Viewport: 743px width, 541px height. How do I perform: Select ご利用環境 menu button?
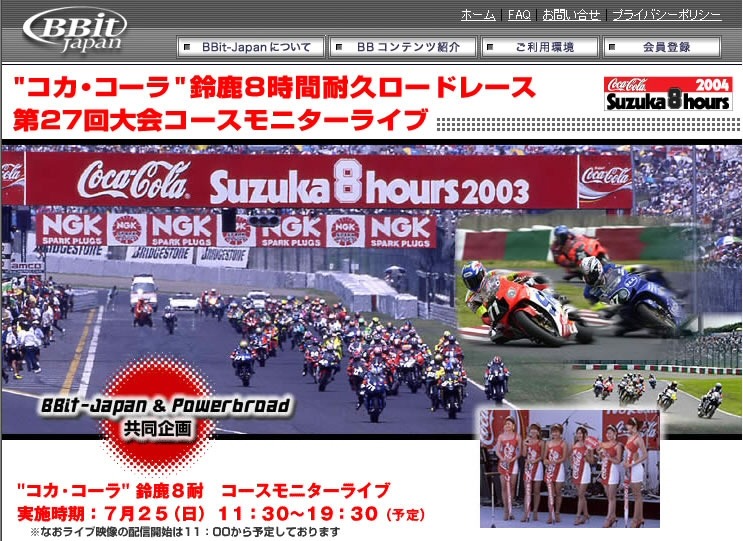pos(539,47)
